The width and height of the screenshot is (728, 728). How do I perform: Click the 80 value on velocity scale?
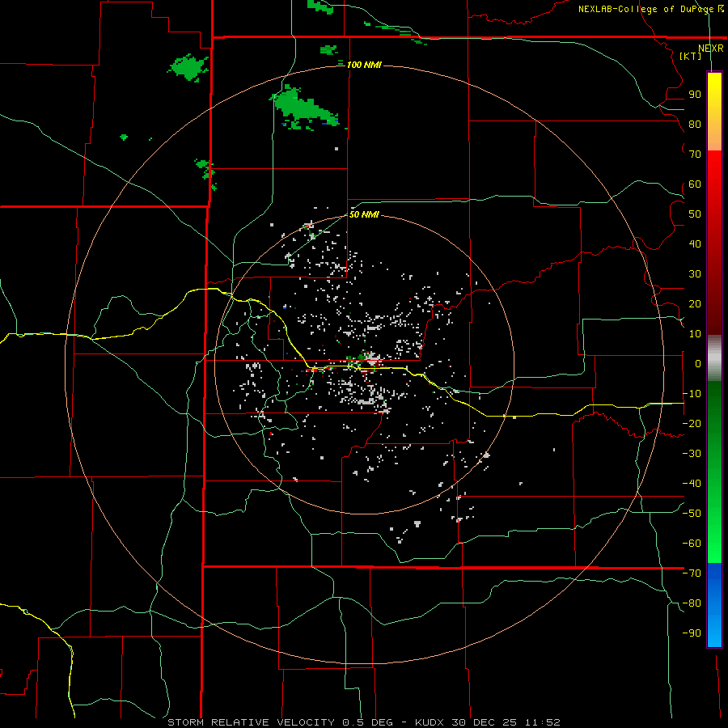pyautogui.click(x=695, y=125)
